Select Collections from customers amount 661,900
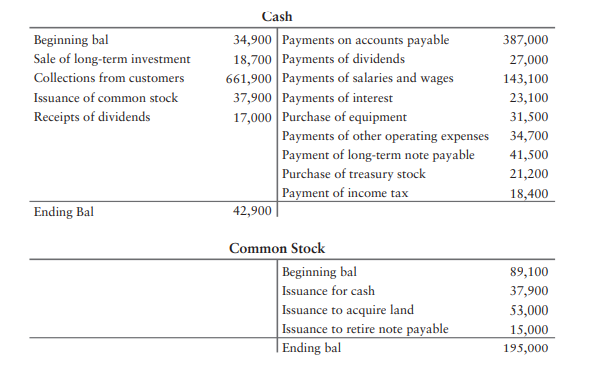 pyautogui.click(x=248, y=79)
